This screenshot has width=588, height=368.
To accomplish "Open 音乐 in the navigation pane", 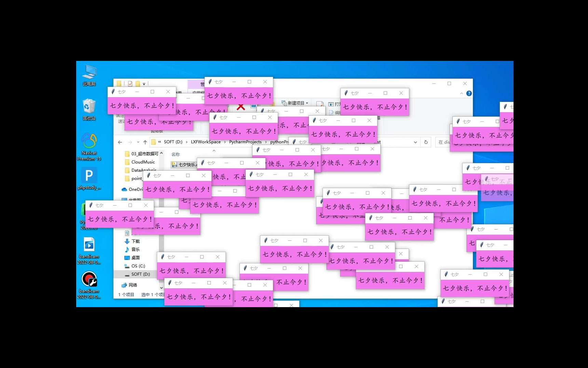I will 132,250.
